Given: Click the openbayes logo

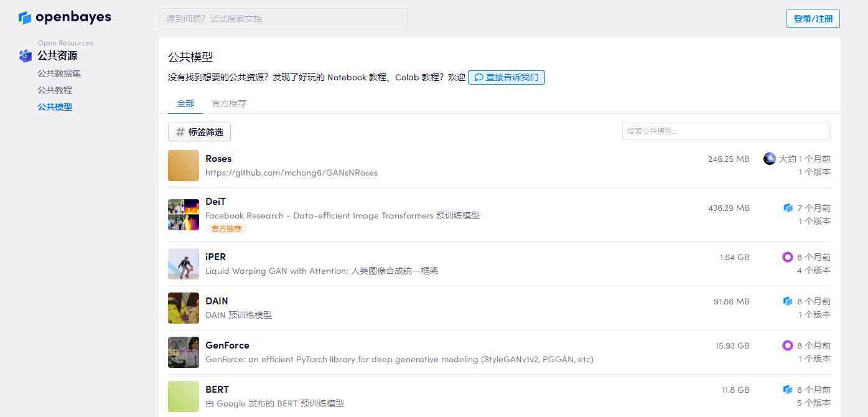Looking at the screenshot, I should point(65,17).
